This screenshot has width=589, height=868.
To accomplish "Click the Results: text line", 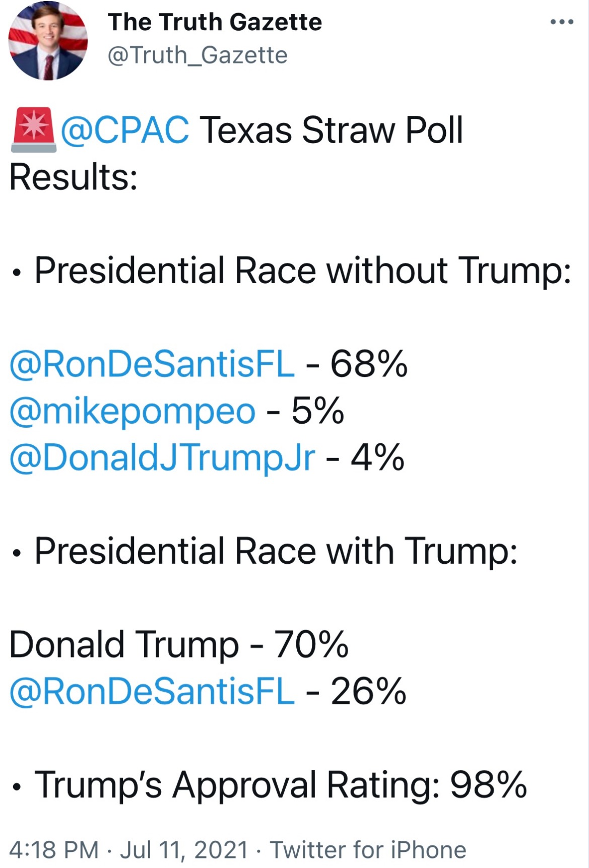I will pos(74,177).
